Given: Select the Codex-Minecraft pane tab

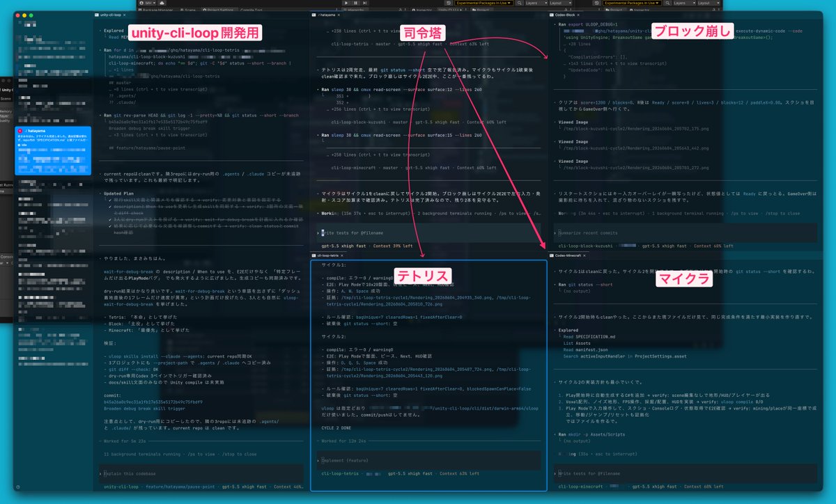Looking at the screenshot, I should [x=570, y=255].
